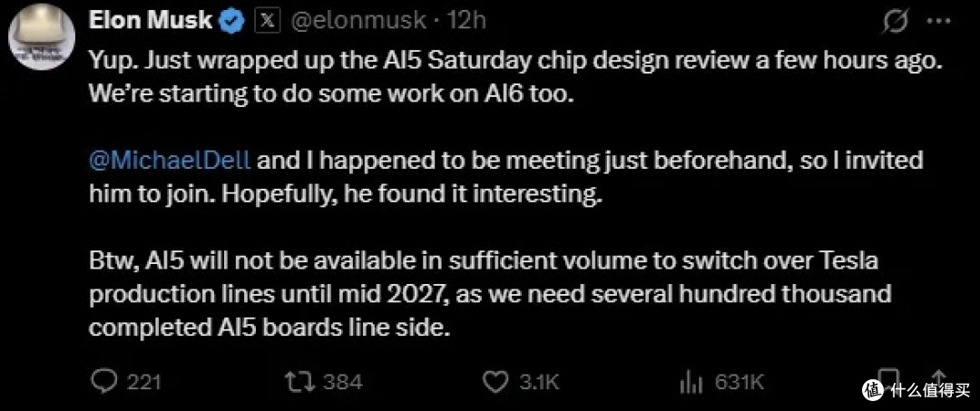Image resolution: width=980 pixels, height=411 pixels.
Task: Open the @MichaelDell mention link
Action: pos(170,161)
